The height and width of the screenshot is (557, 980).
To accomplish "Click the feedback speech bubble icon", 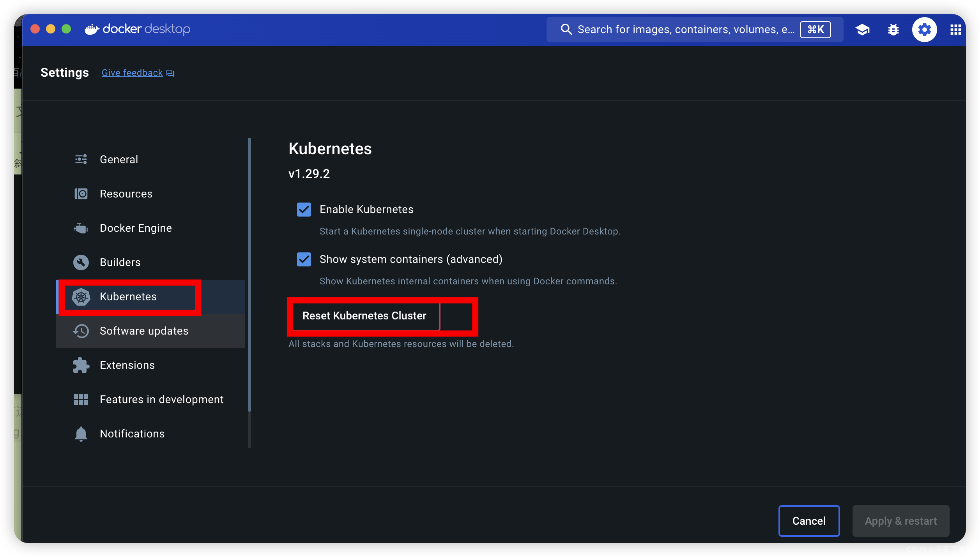I will [170, 73].
